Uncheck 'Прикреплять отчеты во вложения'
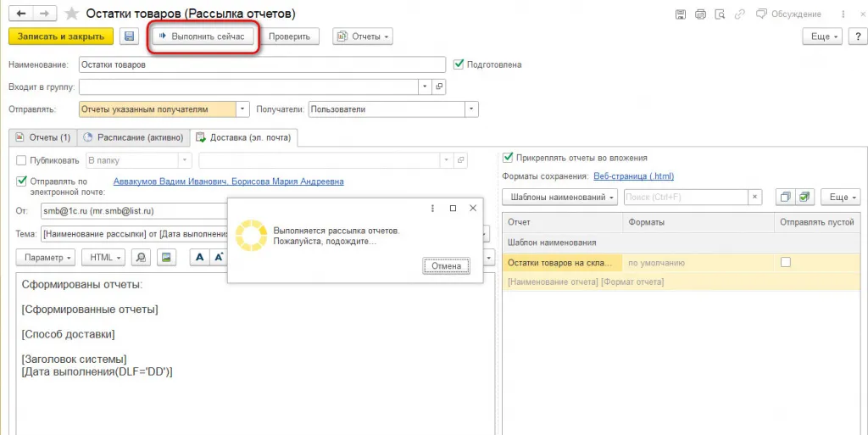Viewport: 868px width, 435px height. [x=508, y=157]
